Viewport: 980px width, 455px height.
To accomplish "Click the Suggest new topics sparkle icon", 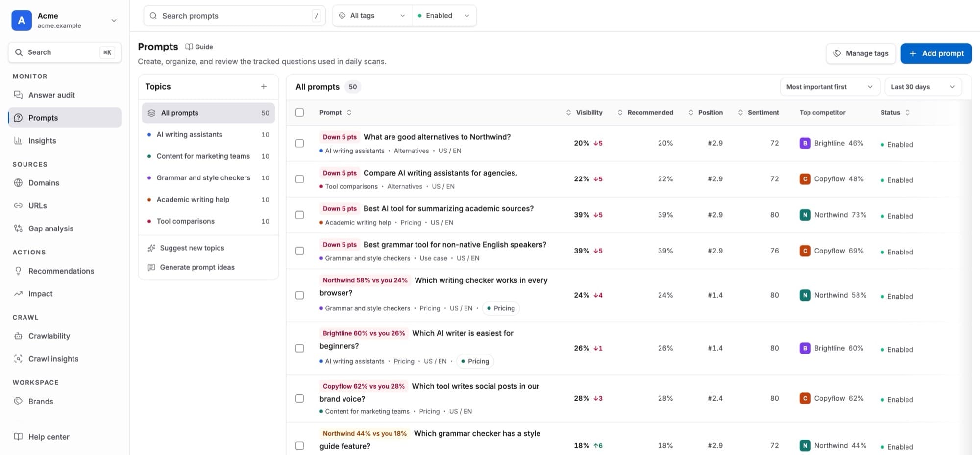I will click(x=151, y=248).
